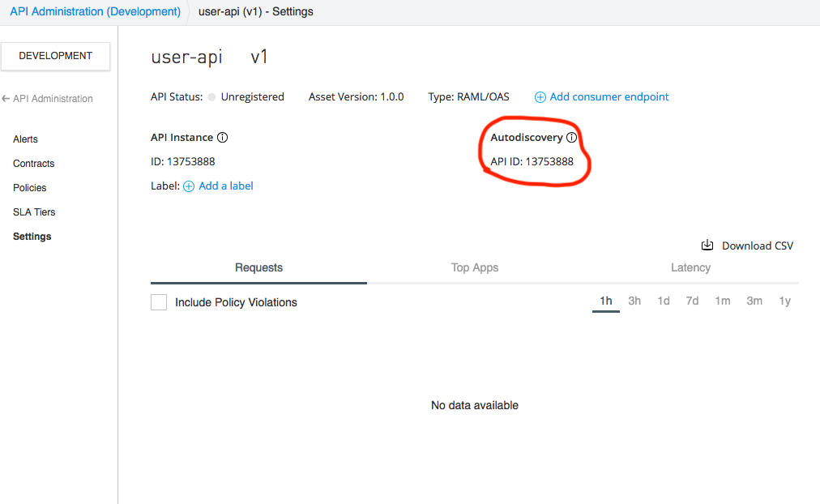The width and height of the screenshot is (820, 504).
Task: Choose the 1y time range
Action: point(784,301)
